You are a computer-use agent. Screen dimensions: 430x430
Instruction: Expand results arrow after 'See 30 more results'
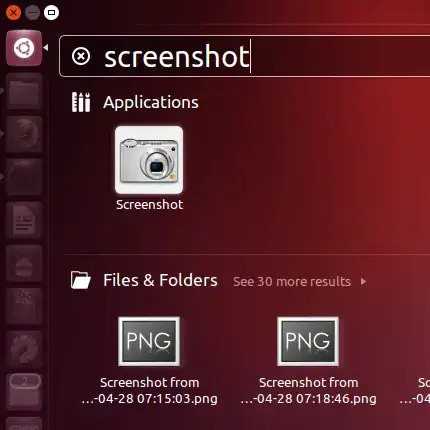(363, 282)
